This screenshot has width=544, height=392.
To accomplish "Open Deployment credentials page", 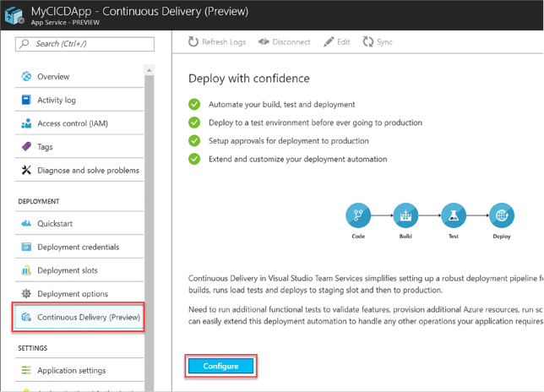I will pos(79,247).
